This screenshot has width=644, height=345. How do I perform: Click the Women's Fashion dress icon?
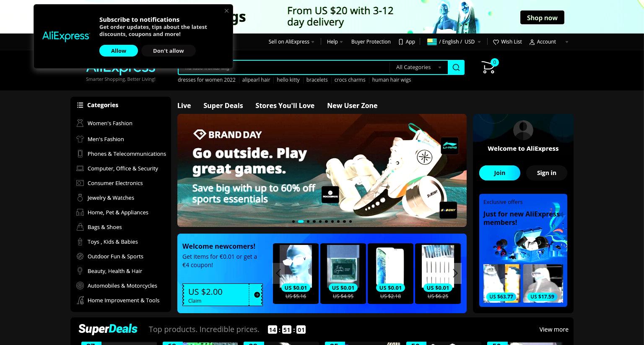tap(80, 123)
